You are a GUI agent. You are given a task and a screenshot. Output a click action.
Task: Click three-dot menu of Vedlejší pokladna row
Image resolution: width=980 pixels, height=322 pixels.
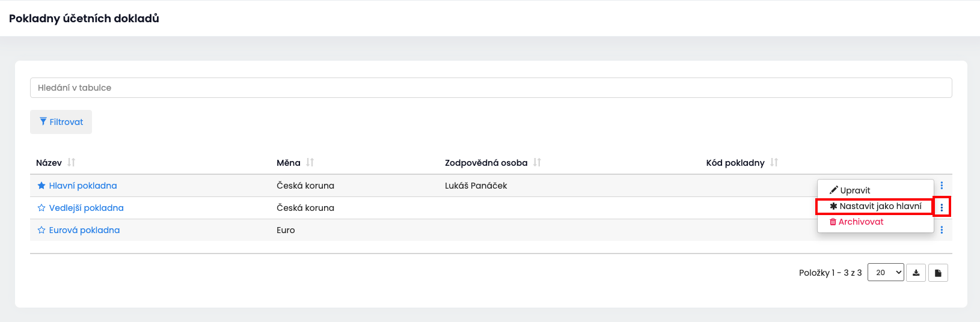pos(942,208)
